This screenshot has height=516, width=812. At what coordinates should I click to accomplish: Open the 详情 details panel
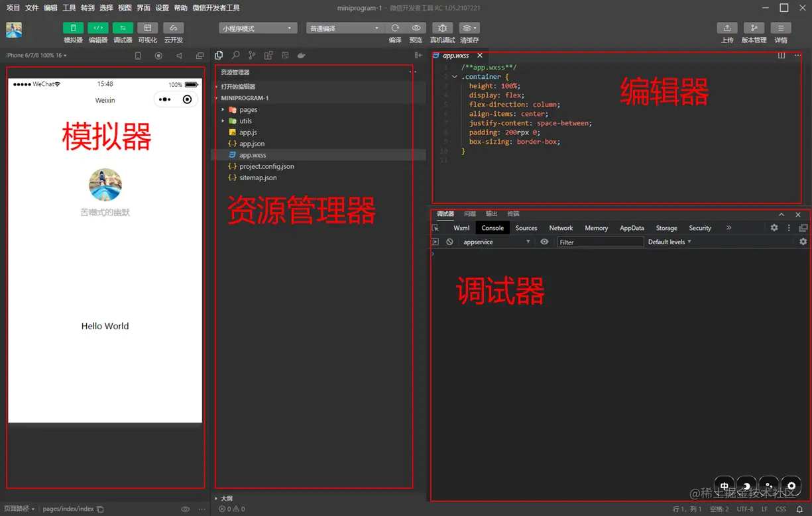pos(781,28)
